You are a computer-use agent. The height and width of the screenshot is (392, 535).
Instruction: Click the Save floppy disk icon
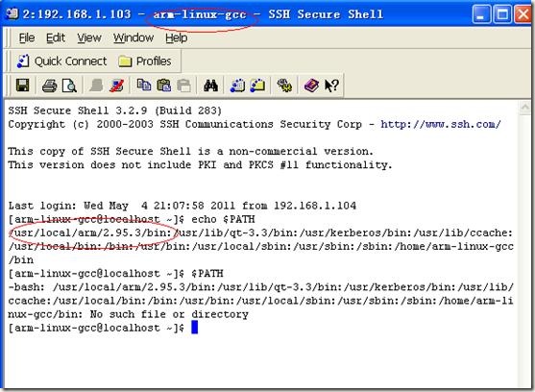(22, 86)
